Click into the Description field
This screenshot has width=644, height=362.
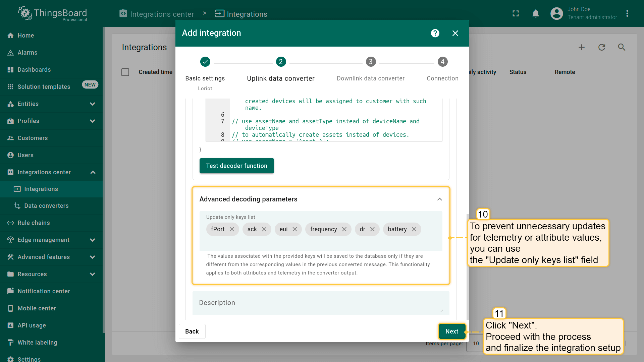pos(320,303)
